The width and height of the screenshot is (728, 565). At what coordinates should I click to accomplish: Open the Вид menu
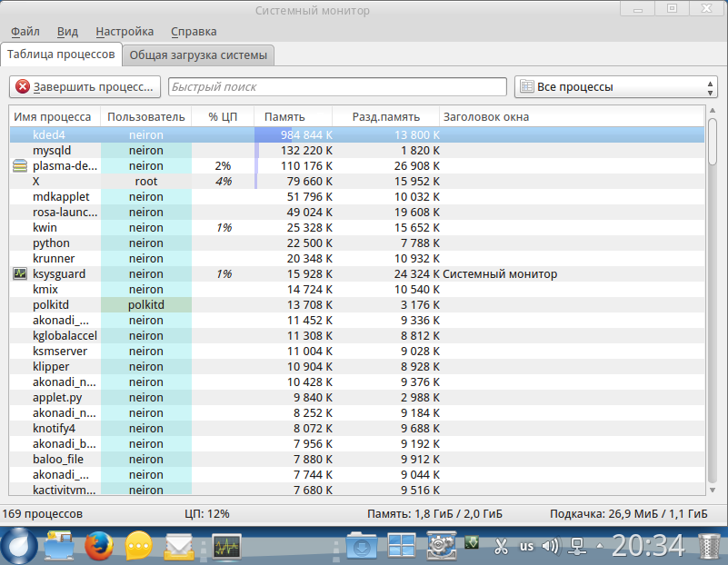67,32
